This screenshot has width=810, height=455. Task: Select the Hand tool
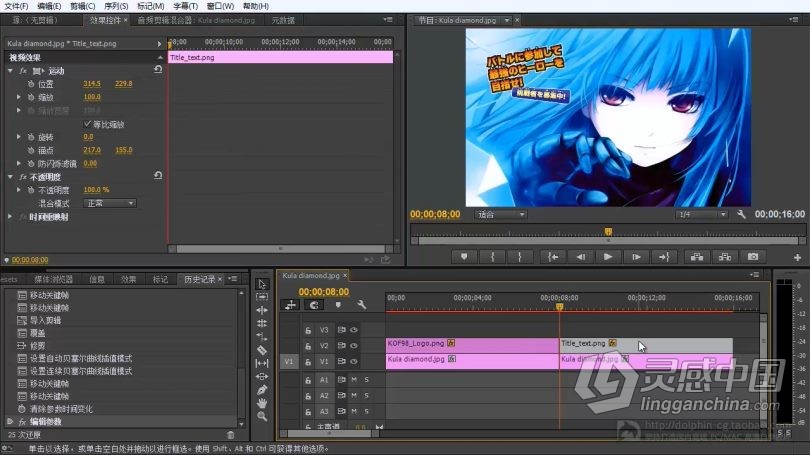point(262,403)
